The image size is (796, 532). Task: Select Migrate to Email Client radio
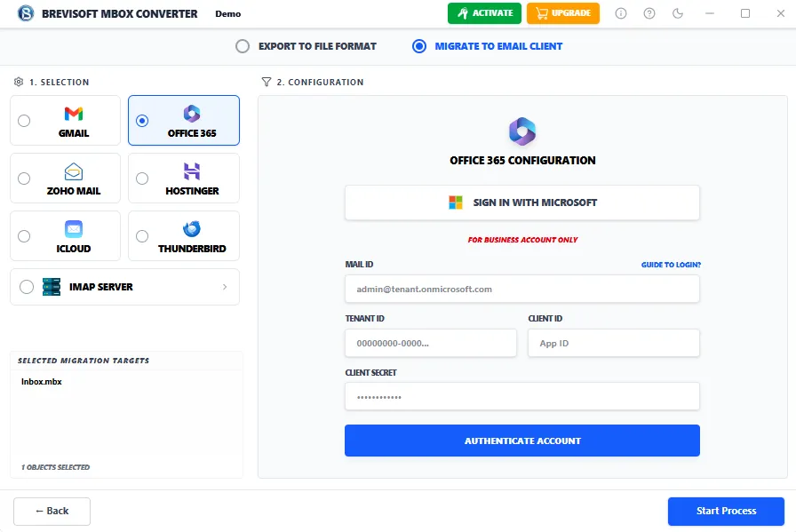click(x=419, y=46)
